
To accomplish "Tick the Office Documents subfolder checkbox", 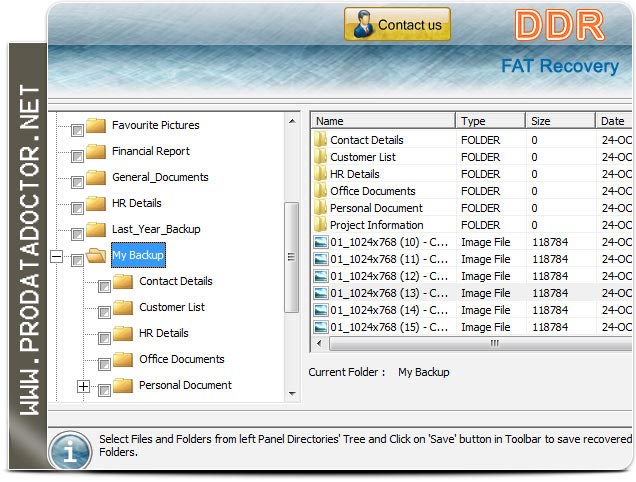I will pyautogui.click(x=104, y=364).
